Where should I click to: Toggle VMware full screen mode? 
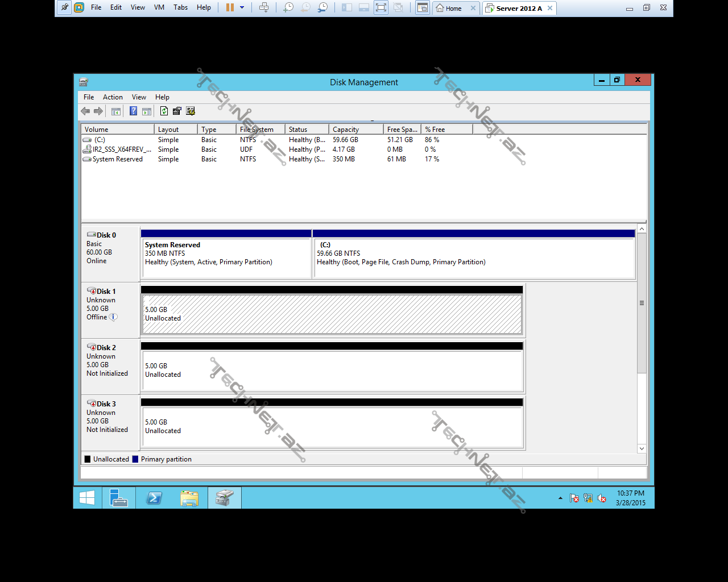point(381,7)
